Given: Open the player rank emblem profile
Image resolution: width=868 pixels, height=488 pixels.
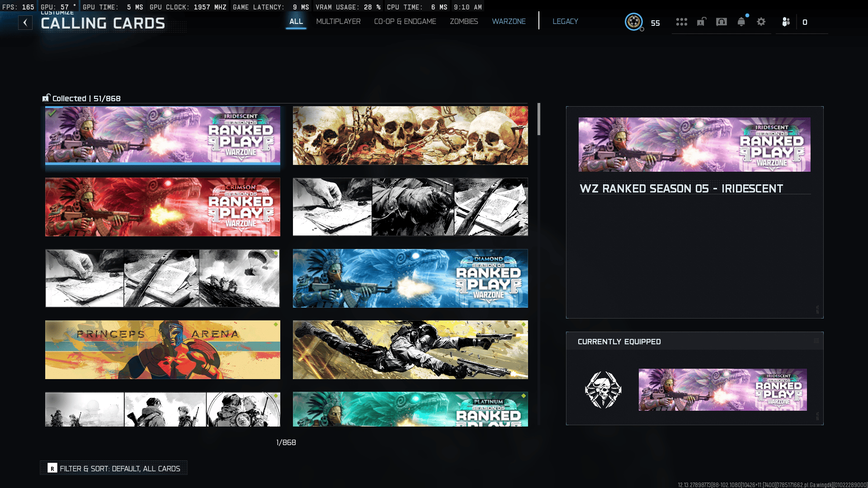Looking at the screenshot, I should pyautogui.click(x=634, y=22).
